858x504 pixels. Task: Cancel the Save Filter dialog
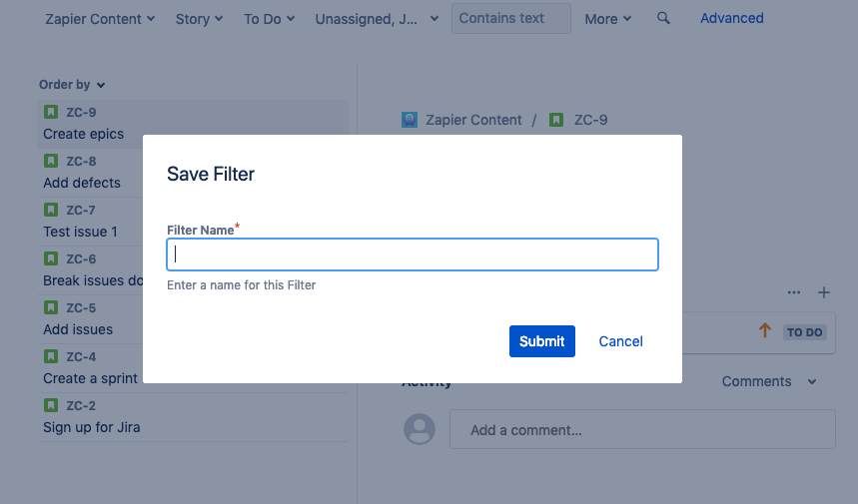[620, 341]
